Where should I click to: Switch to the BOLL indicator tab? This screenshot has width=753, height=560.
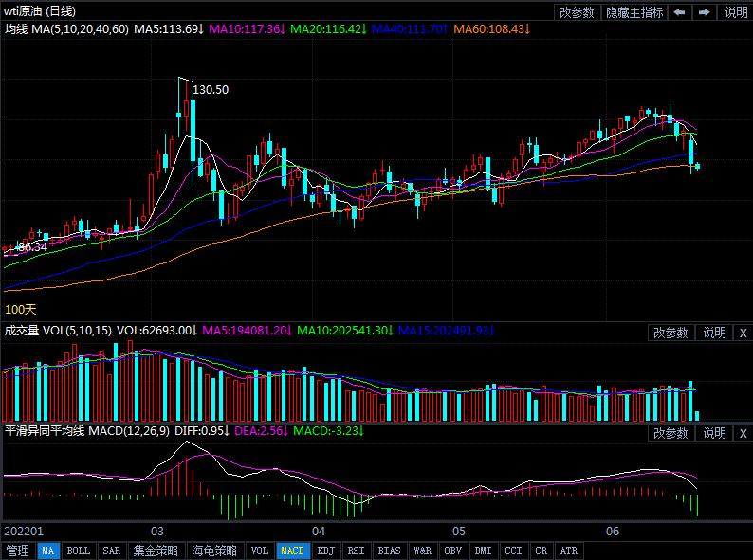79,551
